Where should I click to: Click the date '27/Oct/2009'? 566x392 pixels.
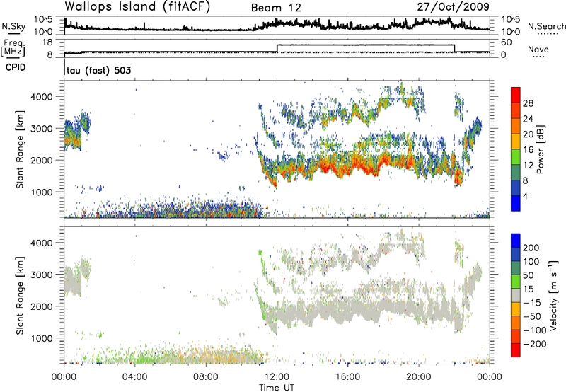click(x=454, y=7)
